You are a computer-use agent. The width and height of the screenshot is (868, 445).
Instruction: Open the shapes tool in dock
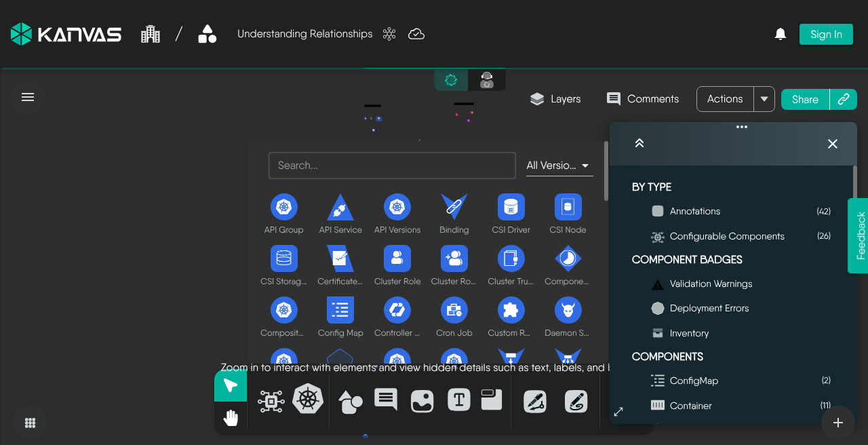click(x=350, y=402)
